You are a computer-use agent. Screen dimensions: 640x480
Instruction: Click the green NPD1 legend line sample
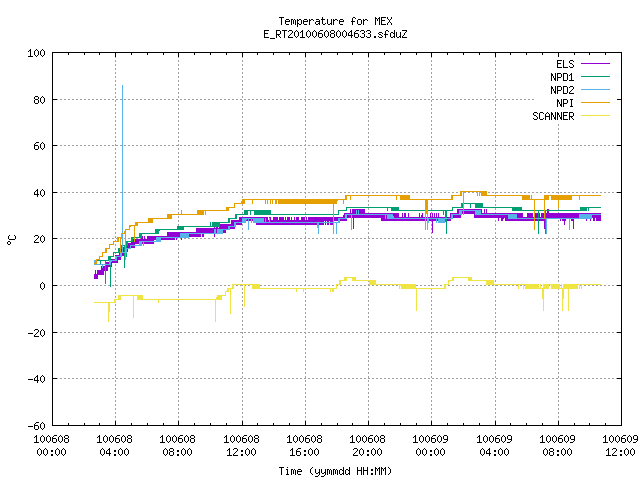click(x=595, y=76)
